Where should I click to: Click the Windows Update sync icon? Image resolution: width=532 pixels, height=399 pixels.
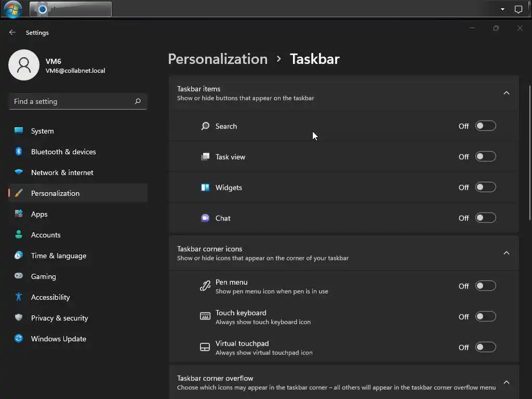pyautogui.click(x=19, y=339)
